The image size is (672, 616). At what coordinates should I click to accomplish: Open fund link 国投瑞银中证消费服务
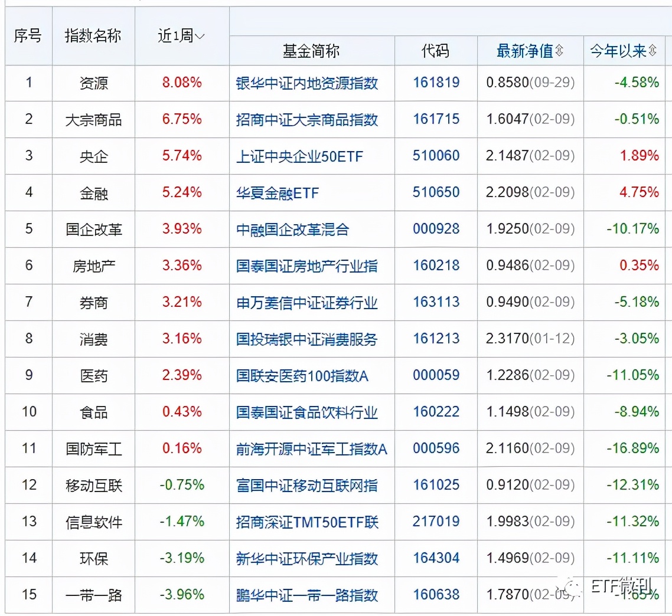tap(307, 339)
